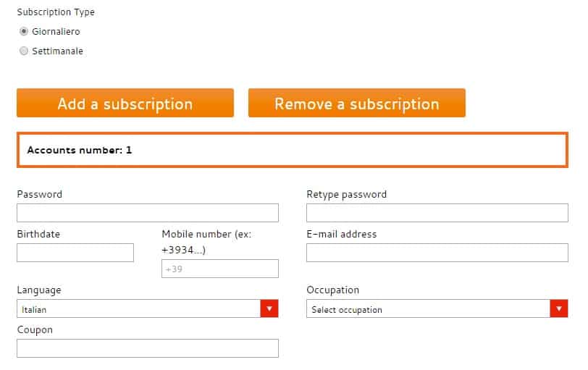Select the Giornaliero radio button
Viewport: 588px width, 370px height.
pyautogui.click(x=24, y=31)
